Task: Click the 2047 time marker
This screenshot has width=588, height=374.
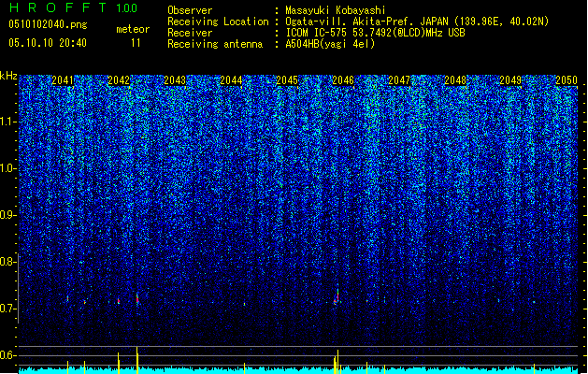Action: (399, 80)
